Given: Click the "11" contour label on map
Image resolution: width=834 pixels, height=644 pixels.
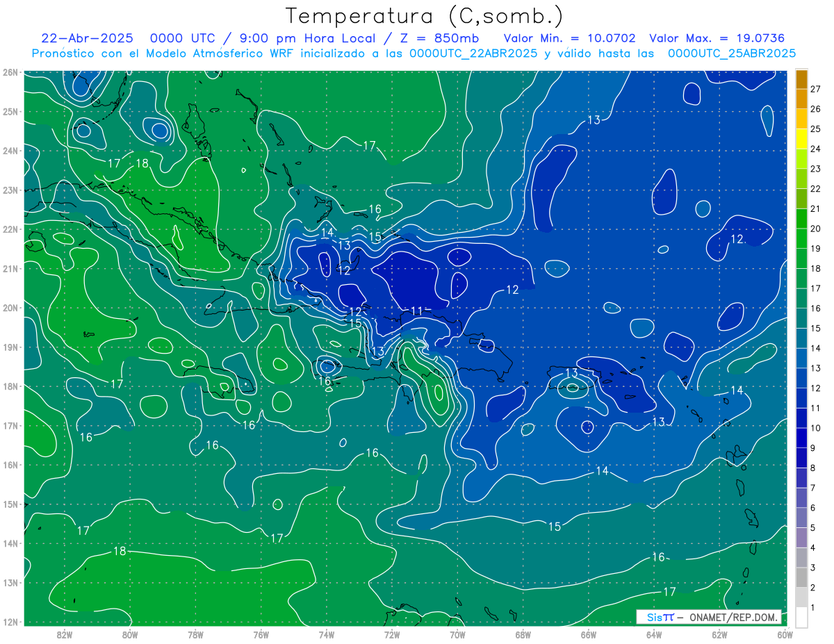Looking at the screenshot, I should (417, 311).
